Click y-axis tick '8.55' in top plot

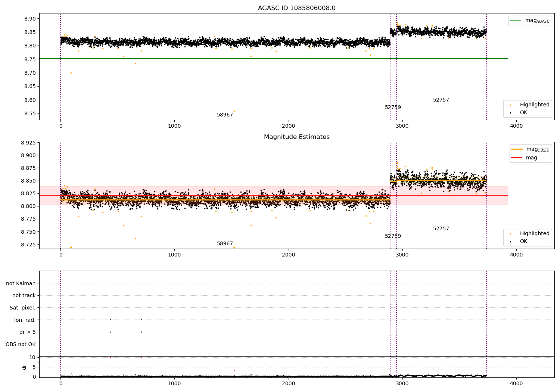pos(29,113)
